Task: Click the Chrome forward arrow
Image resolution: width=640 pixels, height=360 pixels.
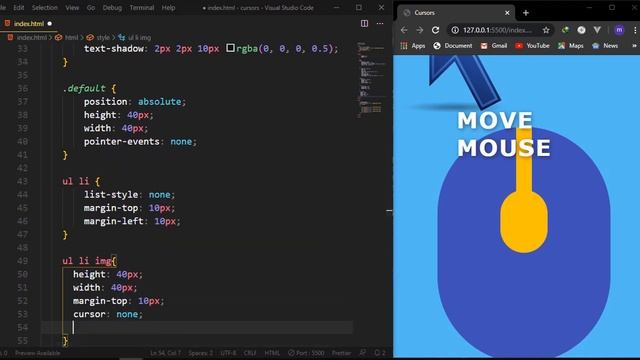Action: (419, 30)
